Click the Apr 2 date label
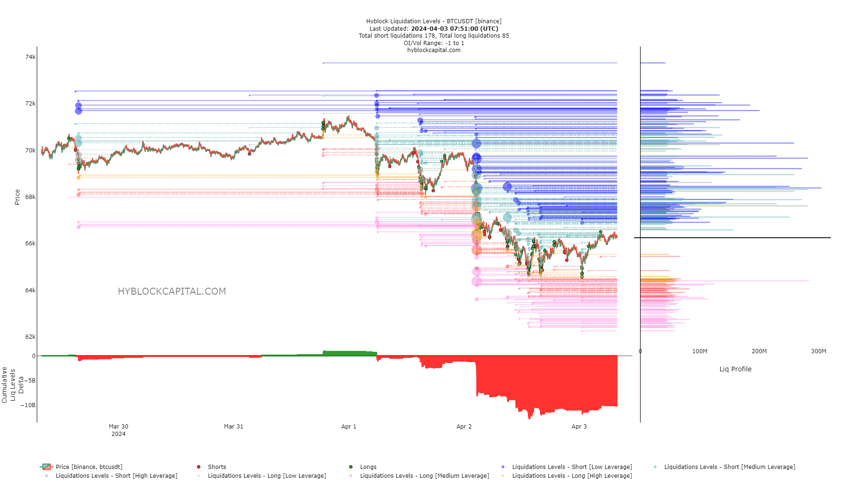The image size is (868, 488). 464,427
